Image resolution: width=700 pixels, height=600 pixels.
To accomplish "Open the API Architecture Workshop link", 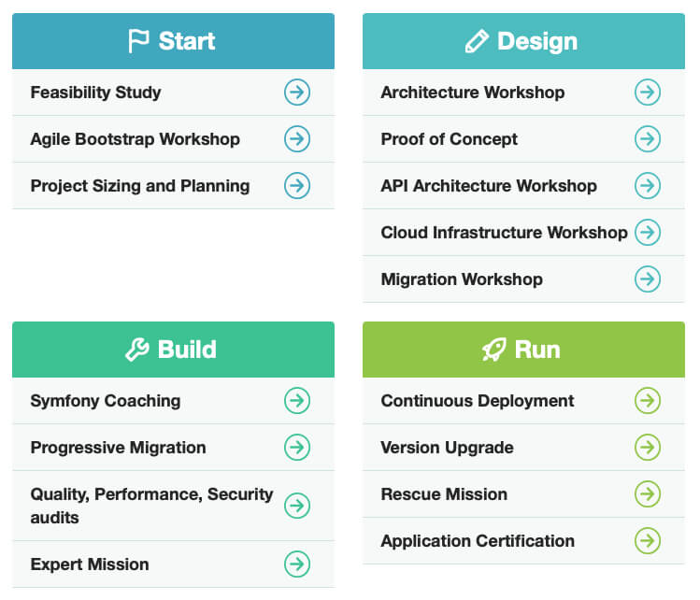I will click(489, 186).
